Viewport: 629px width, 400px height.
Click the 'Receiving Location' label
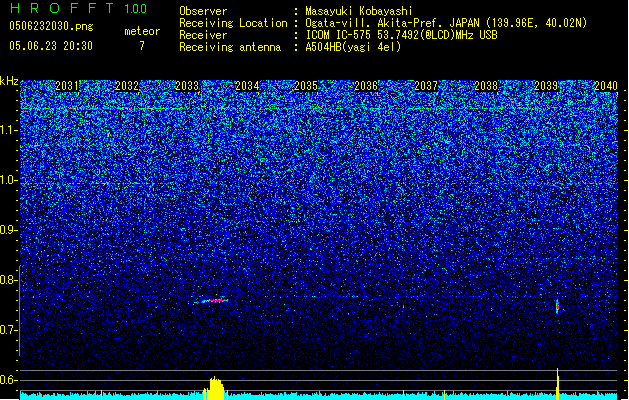point(233,23)
